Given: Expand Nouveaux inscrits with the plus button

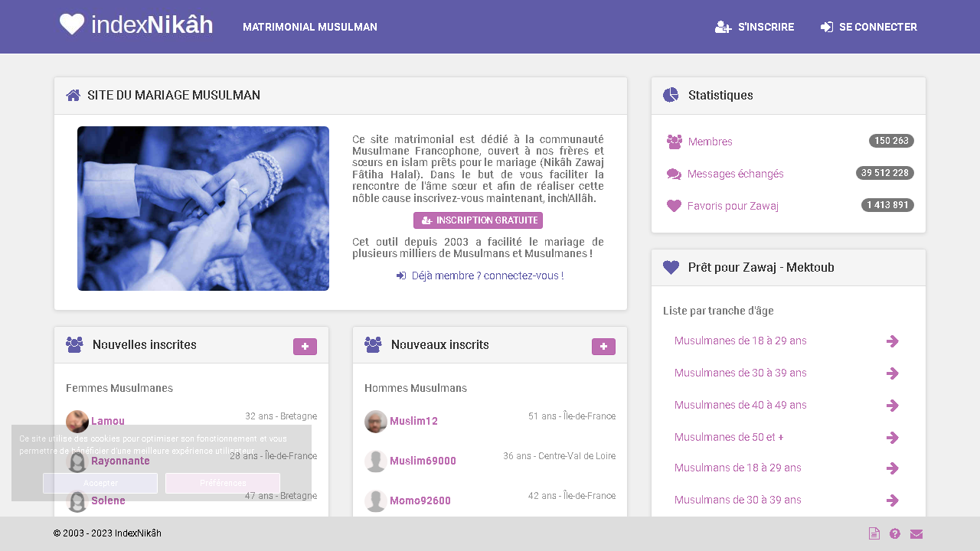Looking at the screenshot, I should (x=603, y=347).
